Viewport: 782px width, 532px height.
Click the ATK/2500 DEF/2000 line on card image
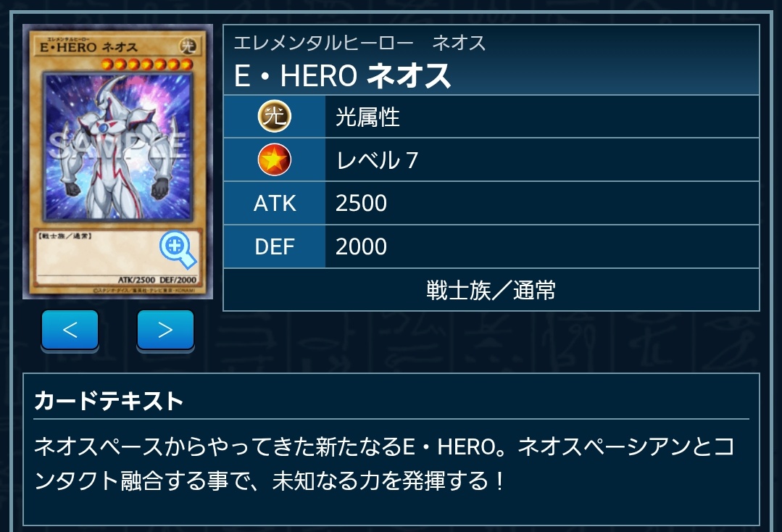(x=157, y=280)
